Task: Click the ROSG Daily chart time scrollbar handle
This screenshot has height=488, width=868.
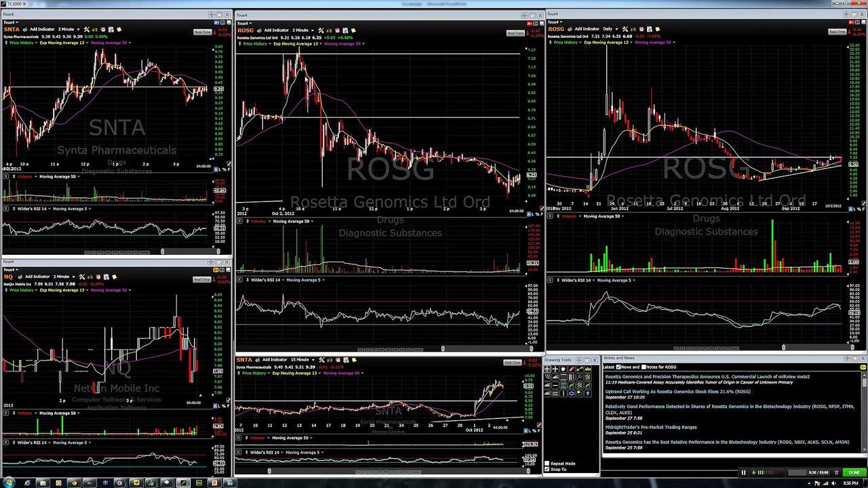Action: click(x=783, y=348)
